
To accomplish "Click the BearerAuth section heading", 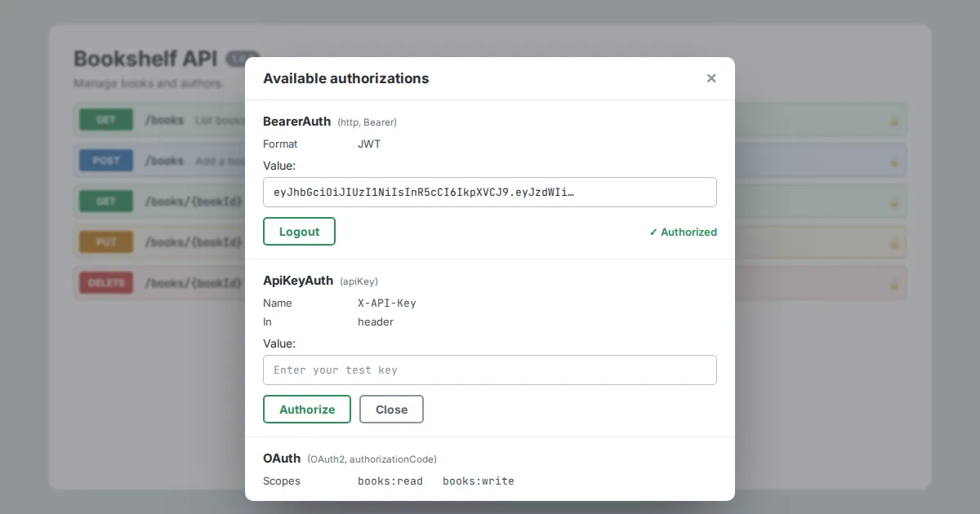I will point(296,121).
